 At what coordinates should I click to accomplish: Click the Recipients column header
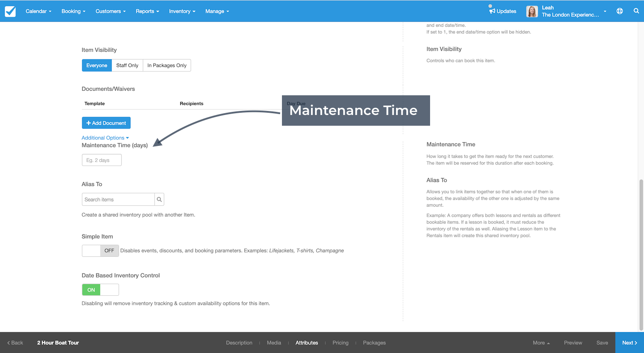click(192, 103)
